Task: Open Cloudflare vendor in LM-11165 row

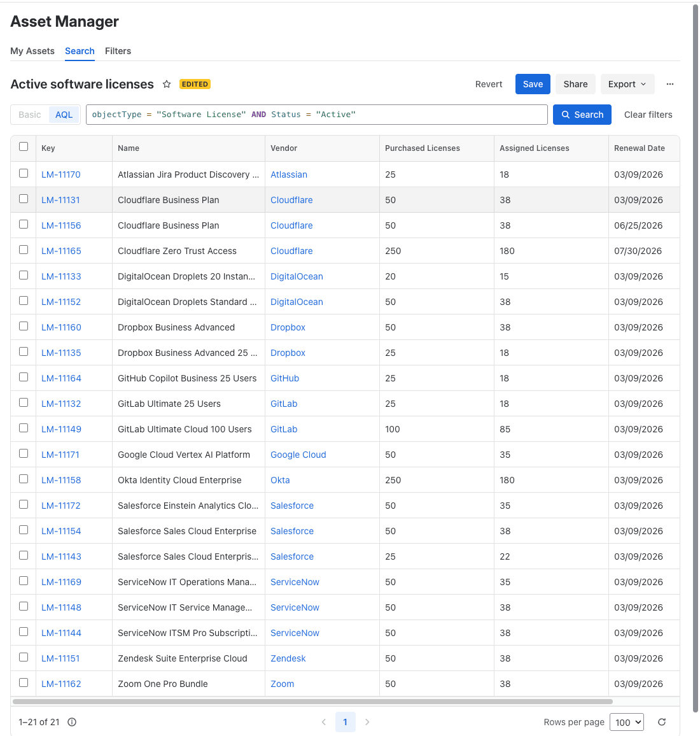Action: (291, 251)
